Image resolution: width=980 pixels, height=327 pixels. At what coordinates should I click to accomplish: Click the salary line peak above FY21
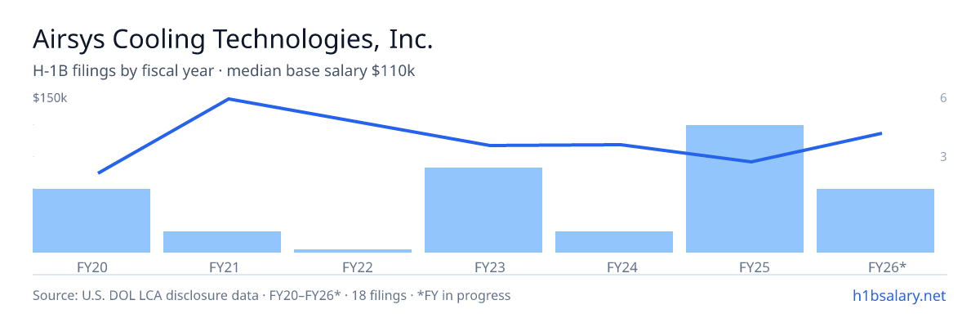(229, 99)
